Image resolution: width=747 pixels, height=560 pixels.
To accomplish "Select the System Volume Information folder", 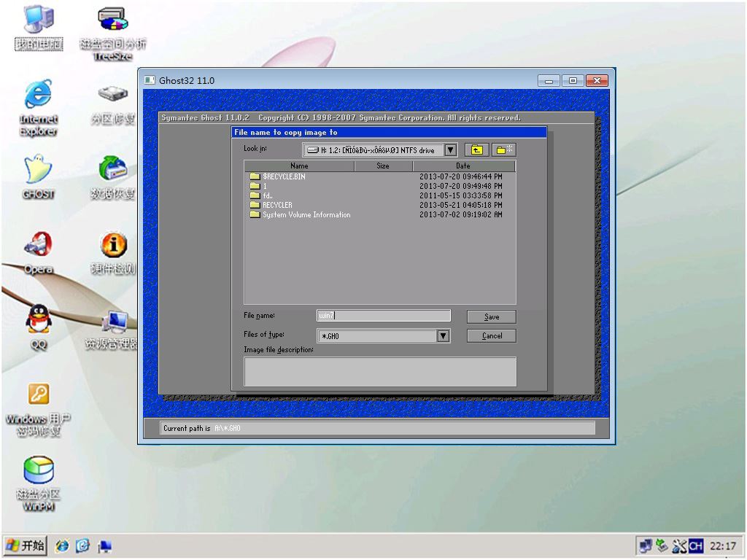I will [x=300, y=215].
